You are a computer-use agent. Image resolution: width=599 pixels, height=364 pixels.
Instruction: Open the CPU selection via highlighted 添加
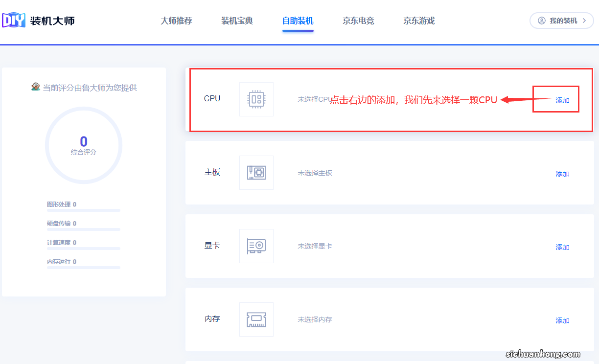coord(562,100)
